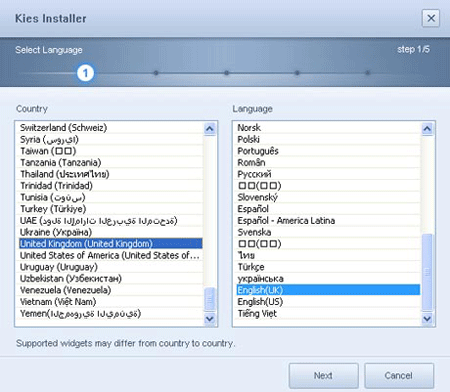
Task: Click the Language list scrollbar thumb
Action: click(x=427, y=273)
